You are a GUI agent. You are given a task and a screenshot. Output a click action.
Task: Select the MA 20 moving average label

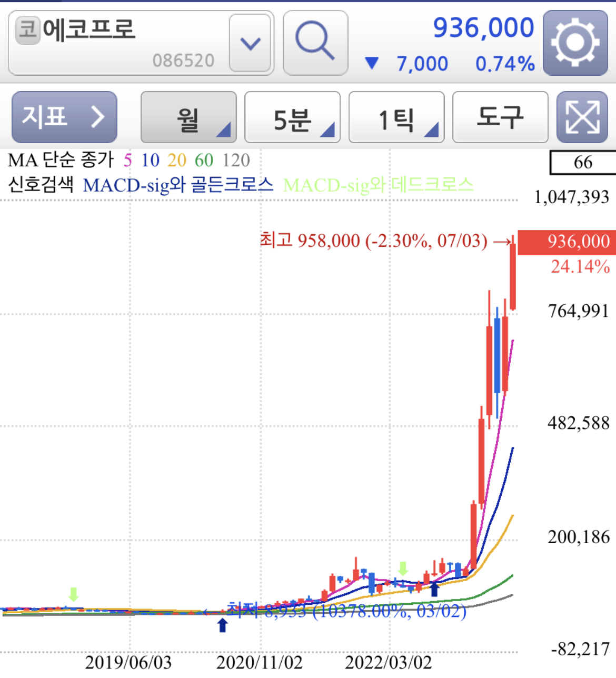pyautogui.click(x=177, y=160)
